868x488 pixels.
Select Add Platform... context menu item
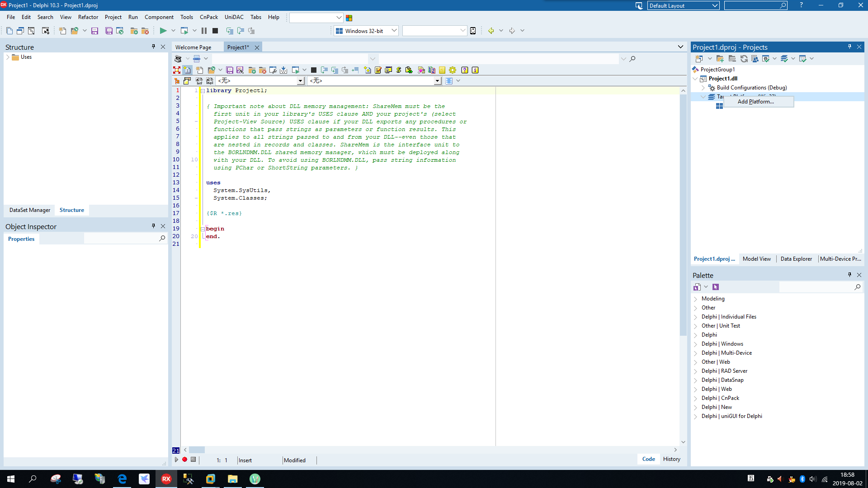tap(759, 102)
